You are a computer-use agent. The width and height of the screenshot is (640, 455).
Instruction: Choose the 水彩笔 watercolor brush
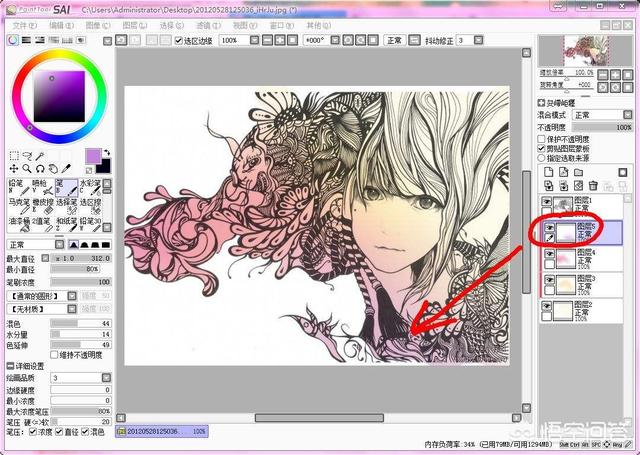coord(90,188)
